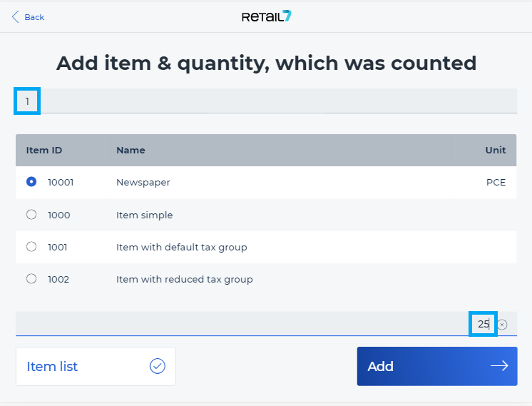Choose radio button for item 1001
The image size is (532, 406).
(x=31, y=247)
